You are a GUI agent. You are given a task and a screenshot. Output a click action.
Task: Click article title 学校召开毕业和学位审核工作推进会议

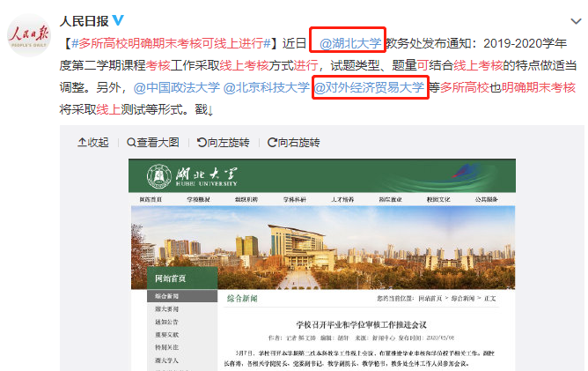pos(362,325)
